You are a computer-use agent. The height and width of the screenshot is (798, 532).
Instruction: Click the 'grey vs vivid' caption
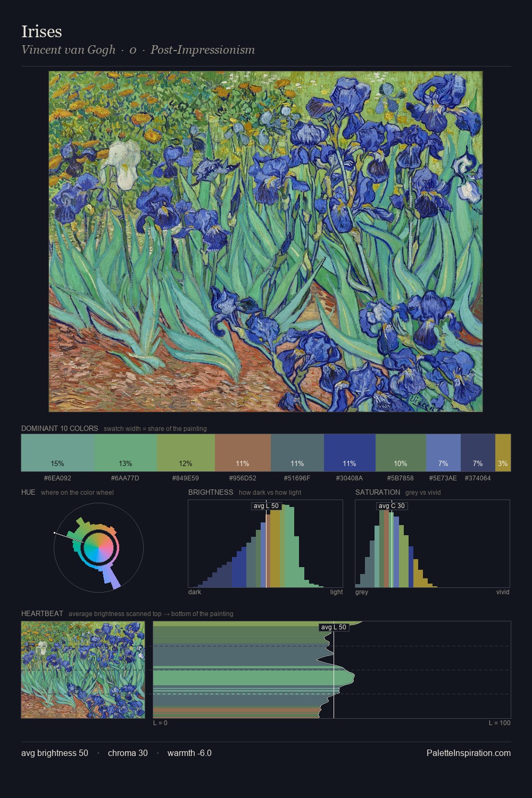point(423,493)
